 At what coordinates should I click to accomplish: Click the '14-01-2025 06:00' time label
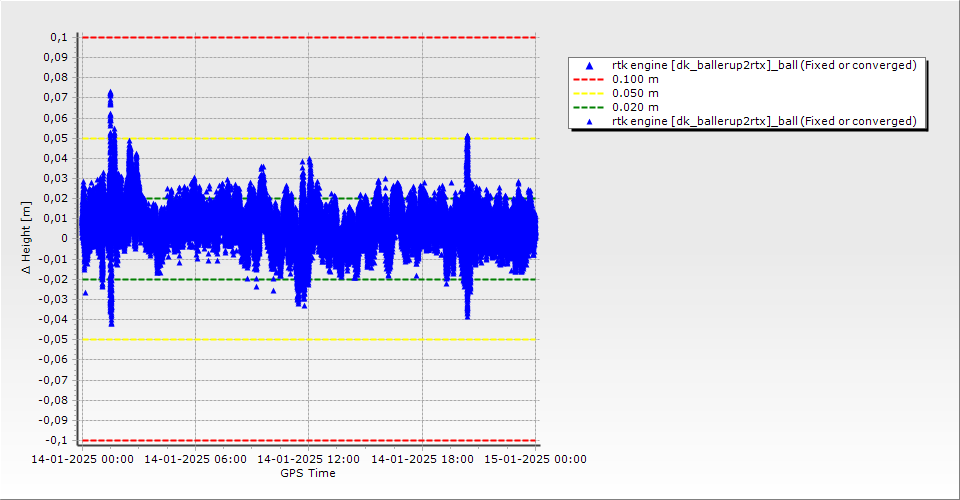point(195,459)
